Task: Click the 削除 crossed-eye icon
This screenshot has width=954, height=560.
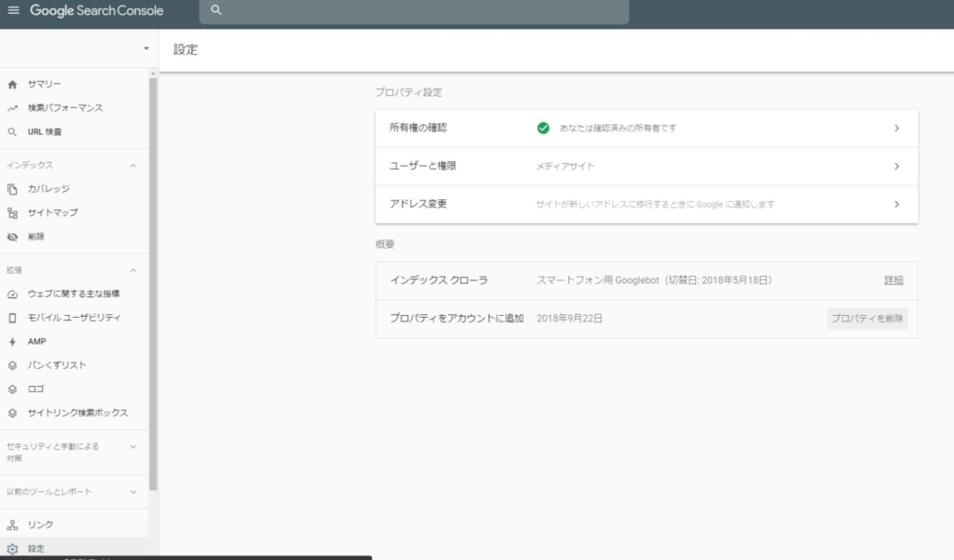Action: point(12,237)
